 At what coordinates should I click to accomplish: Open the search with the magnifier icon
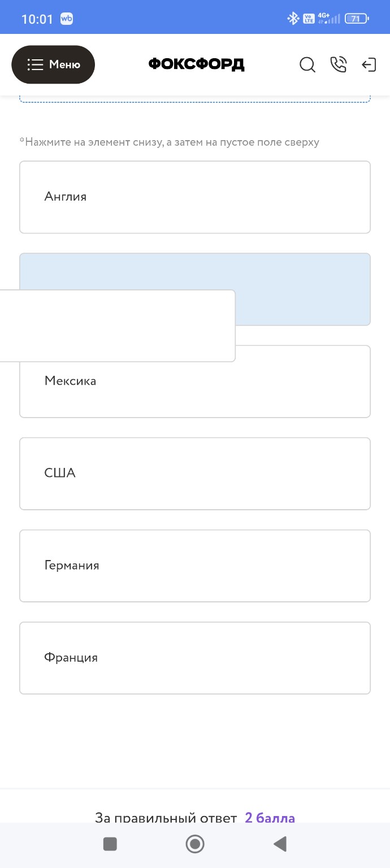307,64
